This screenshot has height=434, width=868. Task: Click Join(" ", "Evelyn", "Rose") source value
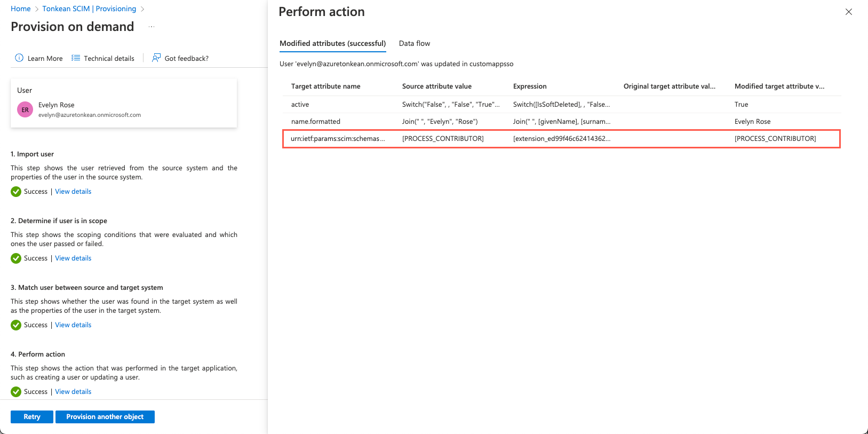440,122
